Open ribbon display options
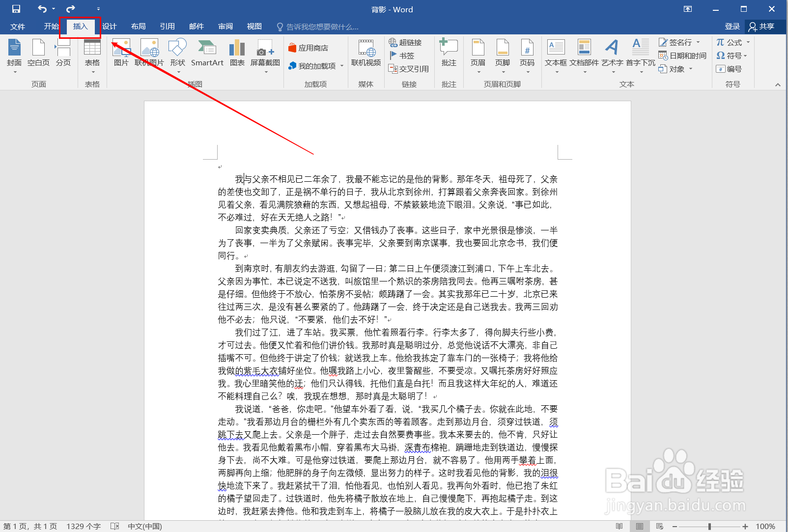 click(x=688, y=9)
